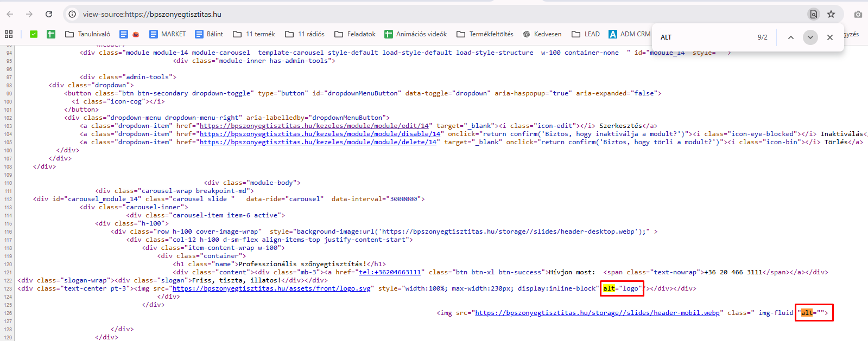
Task: Open the Termékfeltöltés bookmark folder
Action: pos(485,34)
